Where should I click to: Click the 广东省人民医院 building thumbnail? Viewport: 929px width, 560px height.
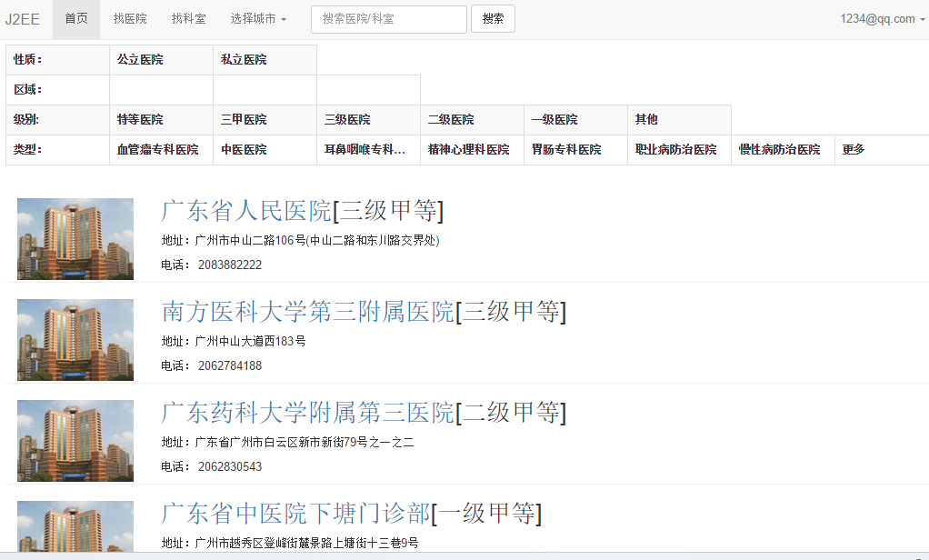click(x=75, y=239)
